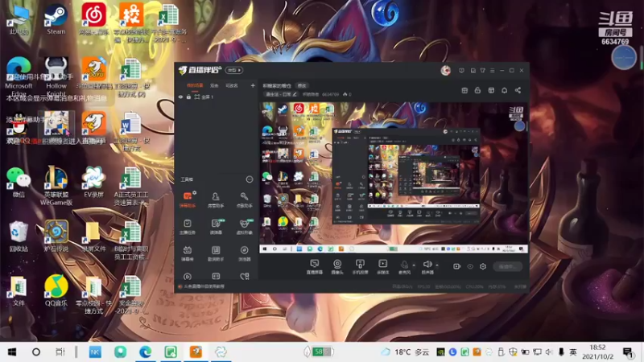The image size is (644, 362).
Task: Toggle the lock icon in the stream header
Action: click(477, 90)
